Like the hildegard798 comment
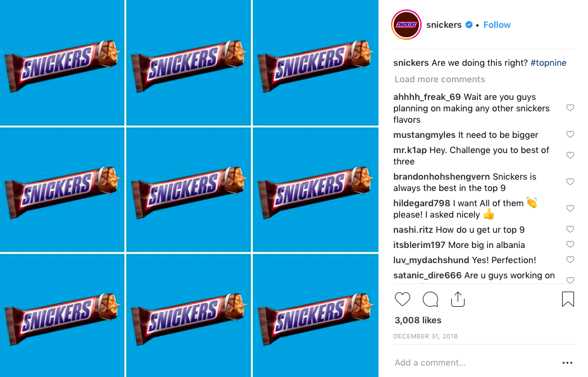Viewport: 588px width, 377px height. pos(570,208)
